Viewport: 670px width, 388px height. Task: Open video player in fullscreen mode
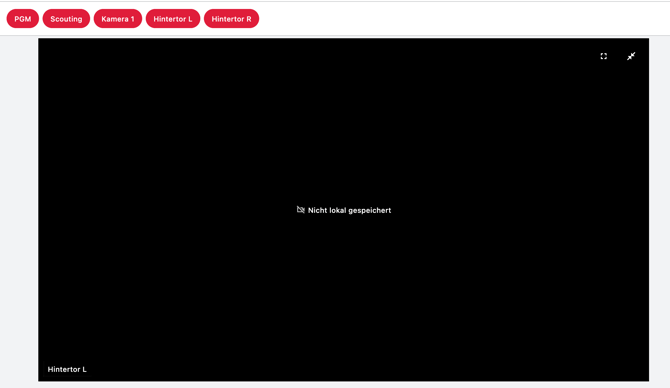[x=603, y=56]
